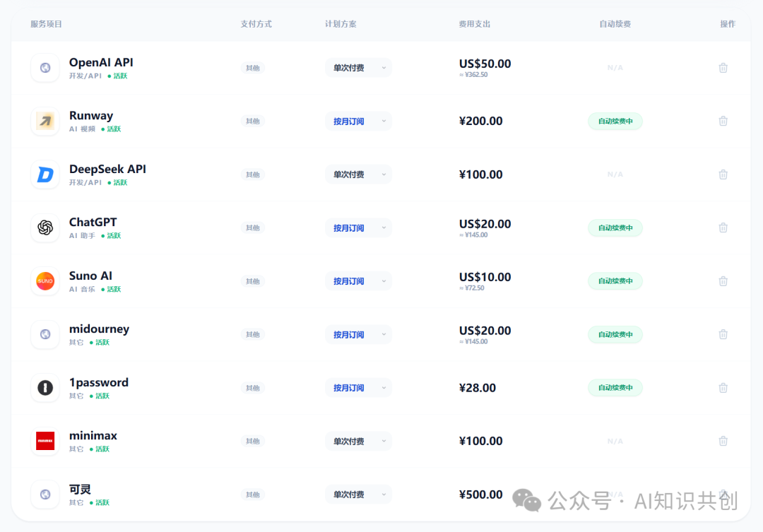Open 可灵 单次付费 plan dropdown
Screen dimensions: 763x532
(x=359, y=495)
